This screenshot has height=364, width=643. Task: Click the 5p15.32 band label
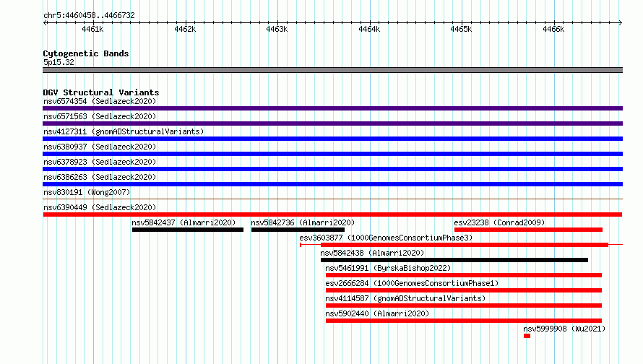(59, 62)
